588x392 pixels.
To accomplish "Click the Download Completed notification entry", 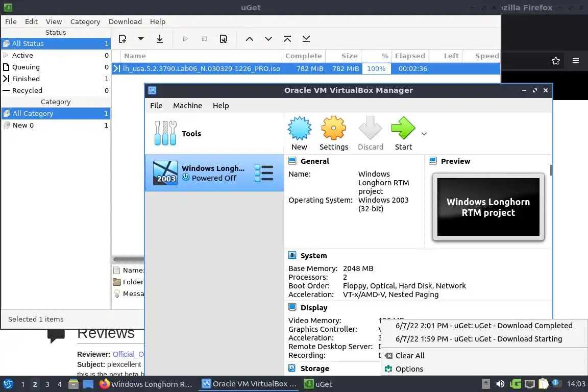I will [x=484, y=326].
